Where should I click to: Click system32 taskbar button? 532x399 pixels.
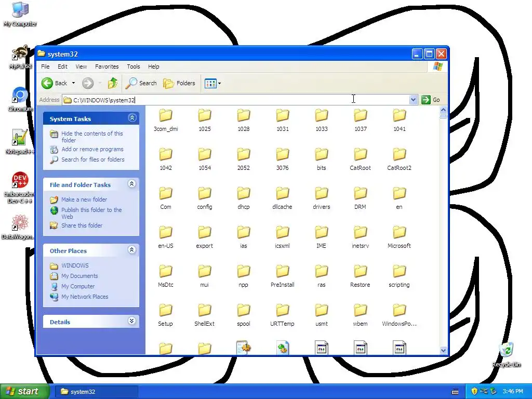point(96,392)
